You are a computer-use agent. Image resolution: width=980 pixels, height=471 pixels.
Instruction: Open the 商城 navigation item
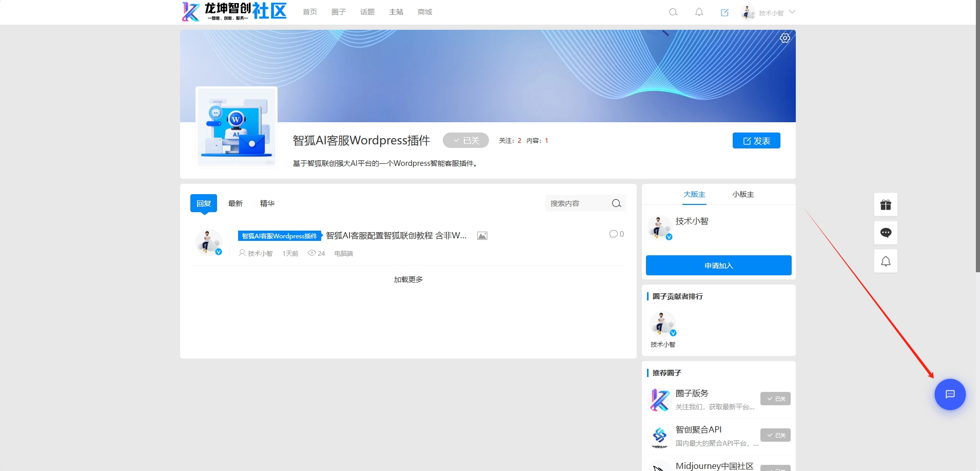[x=425, y=12]
